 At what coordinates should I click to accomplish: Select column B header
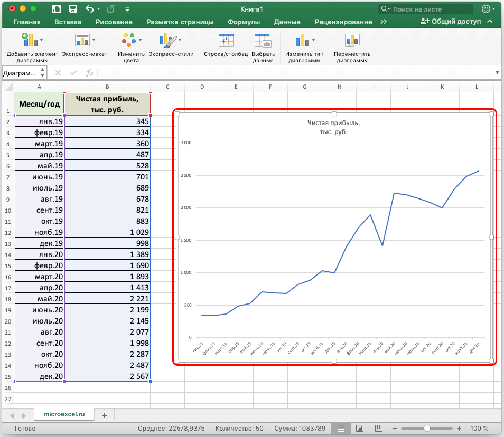click(x=107, y=87)
